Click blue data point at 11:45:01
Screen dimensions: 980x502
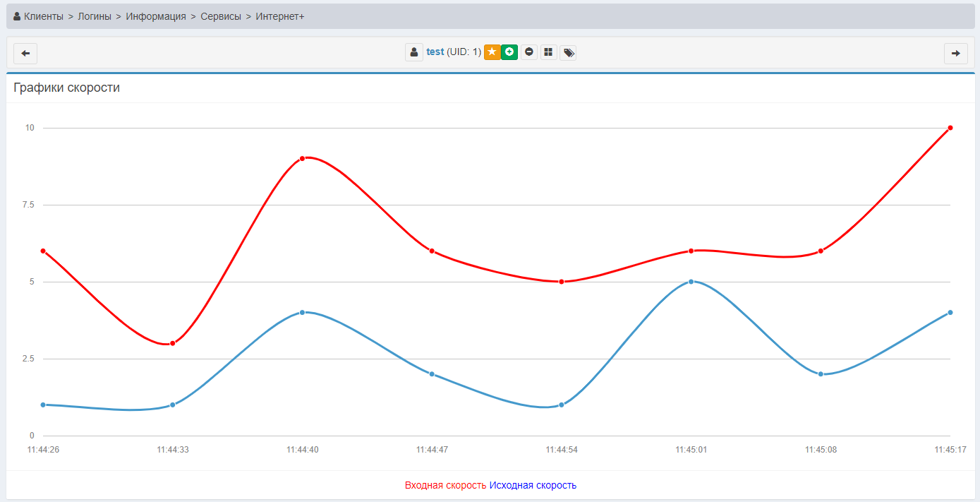(691, 282)
